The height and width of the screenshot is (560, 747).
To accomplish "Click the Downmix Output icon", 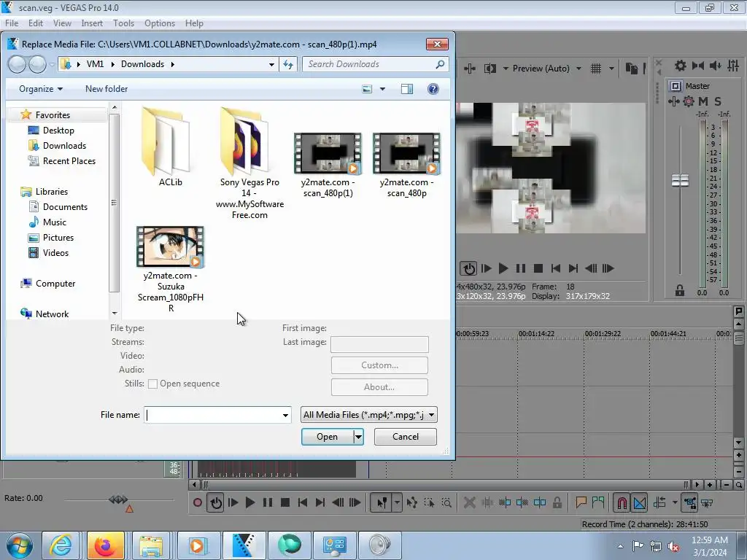I will 698,66.
